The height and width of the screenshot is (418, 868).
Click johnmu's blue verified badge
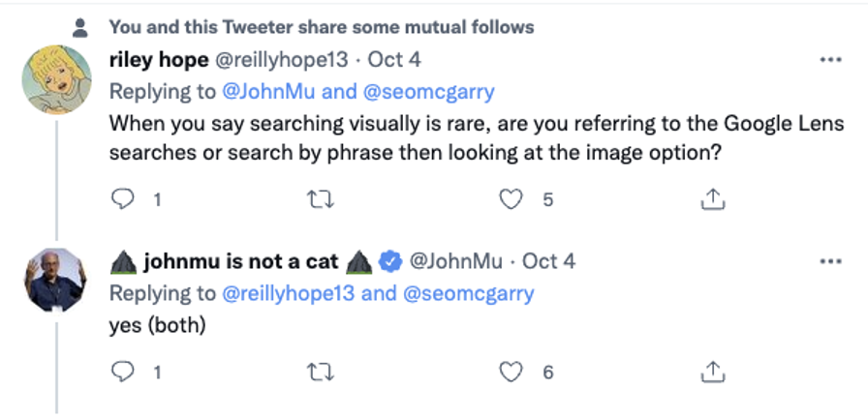coord(389,261)
